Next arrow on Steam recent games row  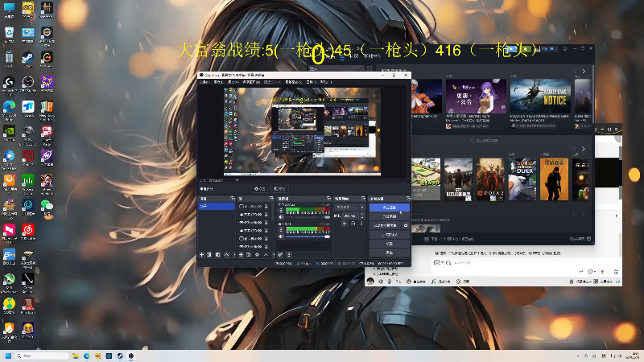[583, 149]
